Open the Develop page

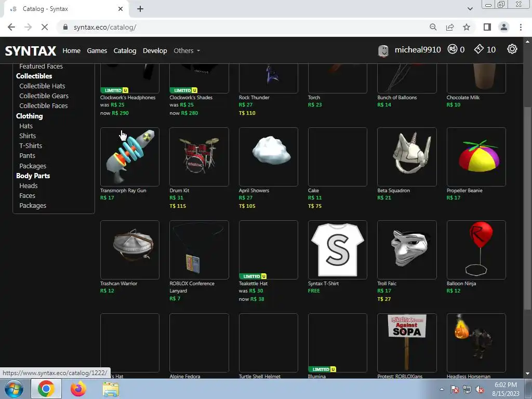[155, 50]
